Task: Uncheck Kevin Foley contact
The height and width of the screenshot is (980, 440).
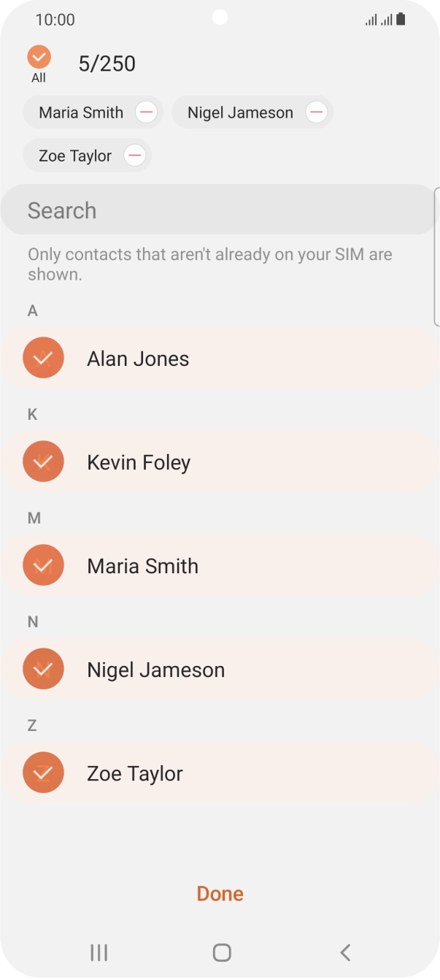Action: pyautogui.click(x=43, y=462)
